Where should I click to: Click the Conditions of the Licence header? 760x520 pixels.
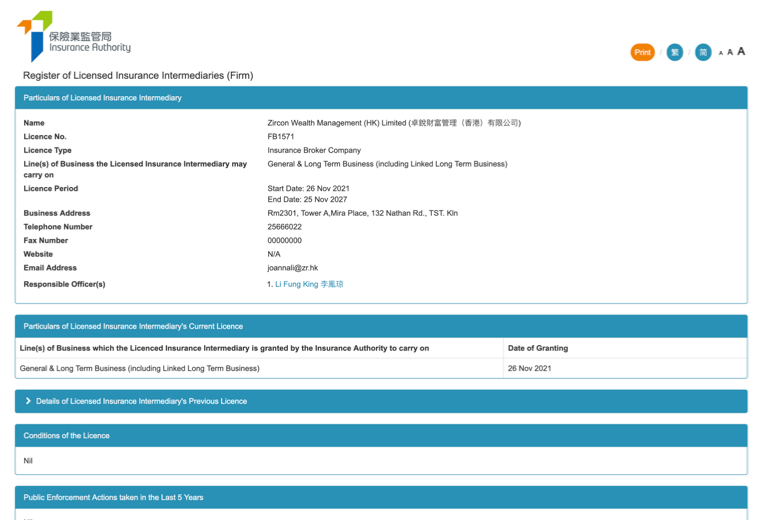[x=67, y=436]
